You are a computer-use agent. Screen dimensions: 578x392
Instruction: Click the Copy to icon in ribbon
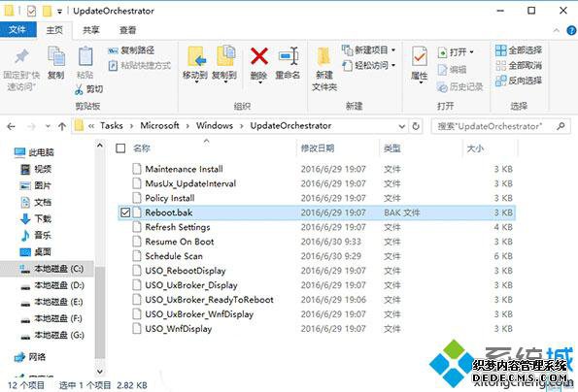point(225,56)
